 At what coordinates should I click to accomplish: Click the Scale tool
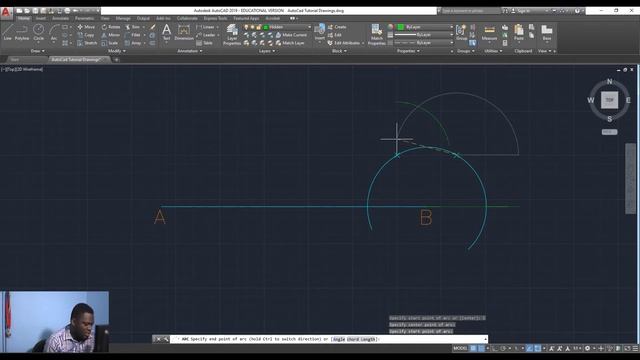110,43
